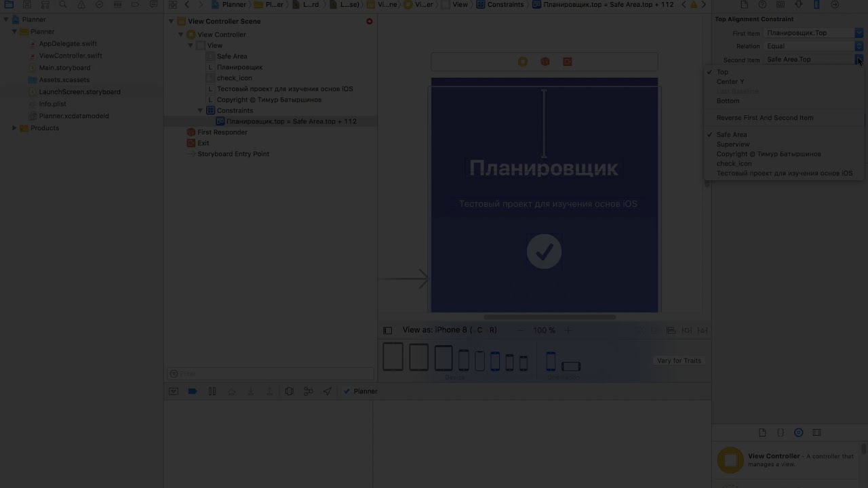This screenshot has width=868, height=488.
Task: Choose check_icon in Second Item popup menu
Action: pos(734,163)
